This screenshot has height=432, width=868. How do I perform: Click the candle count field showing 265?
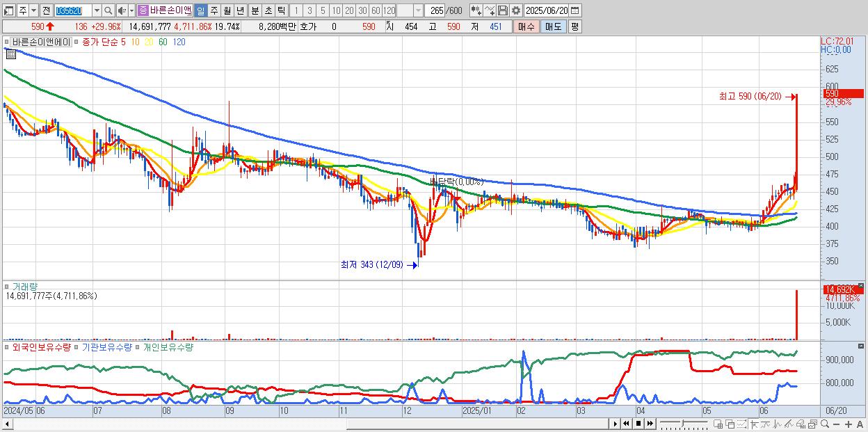point(435,10)
